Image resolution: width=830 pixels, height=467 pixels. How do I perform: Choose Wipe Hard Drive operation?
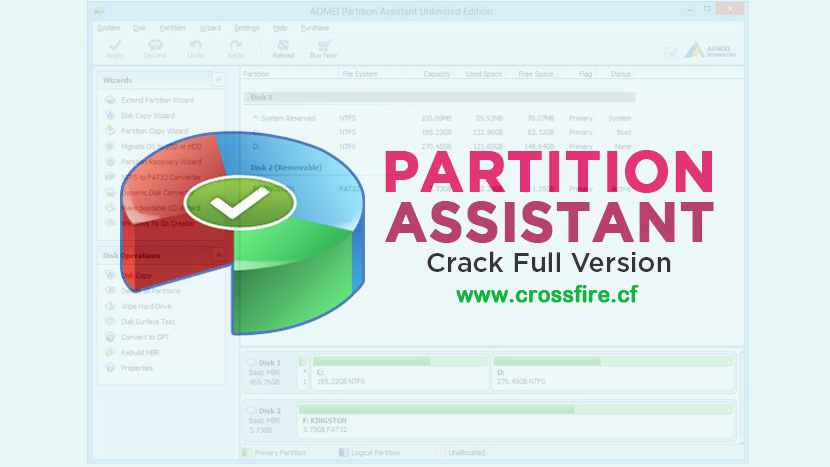click(x=146, y=306)
